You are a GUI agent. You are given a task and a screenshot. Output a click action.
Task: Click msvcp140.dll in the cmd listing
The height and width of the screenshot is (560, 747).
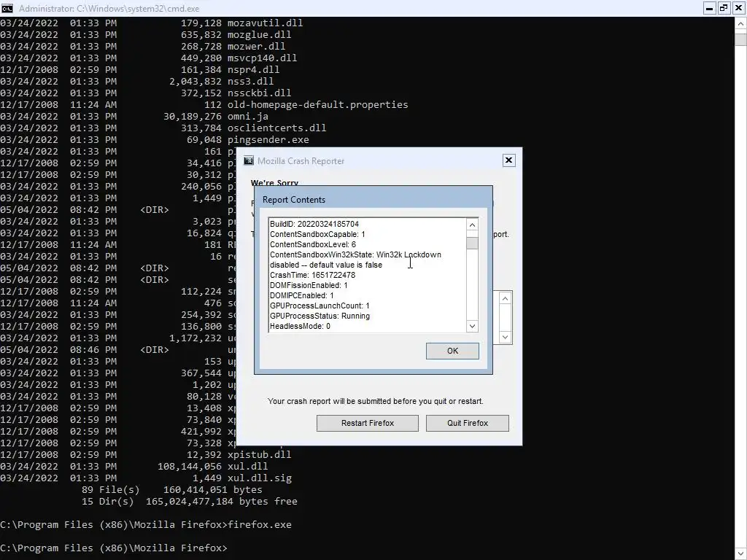pos(262,58)
